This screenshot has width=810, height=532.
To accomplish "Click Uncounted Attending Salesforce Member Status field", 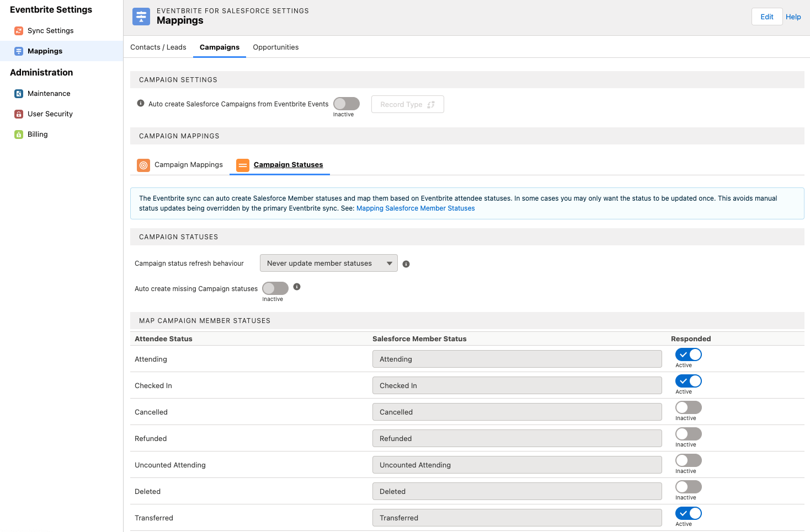I will pos(517,465).
